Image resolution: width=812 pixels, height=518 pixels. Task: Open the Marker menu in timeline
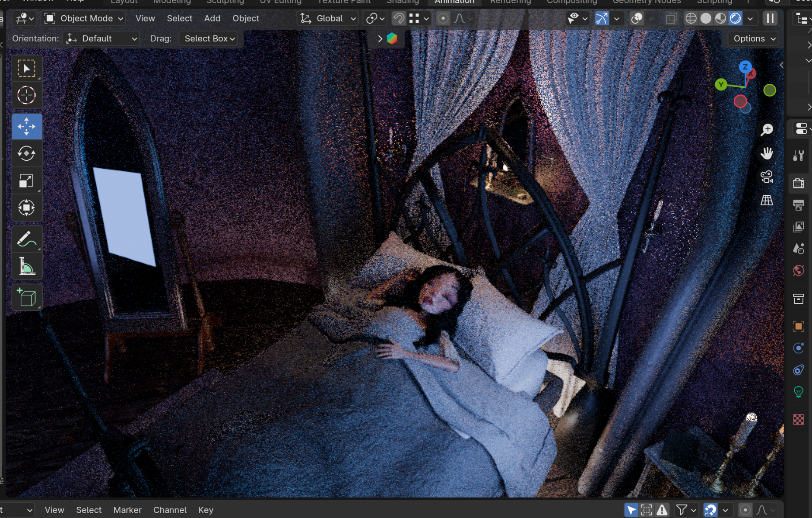(127, 510)
